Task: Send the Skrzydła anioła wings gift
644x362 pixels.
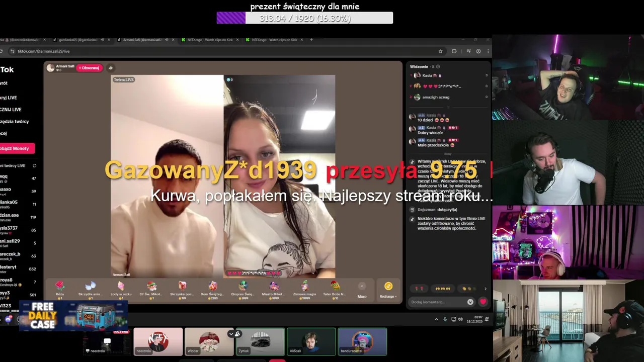Action: 91,290
